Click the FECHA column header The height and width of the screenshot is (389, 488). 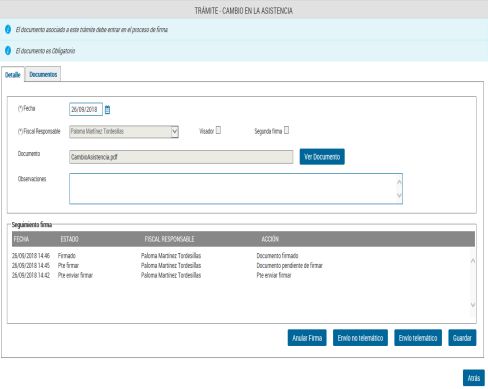tap(21, 239)
